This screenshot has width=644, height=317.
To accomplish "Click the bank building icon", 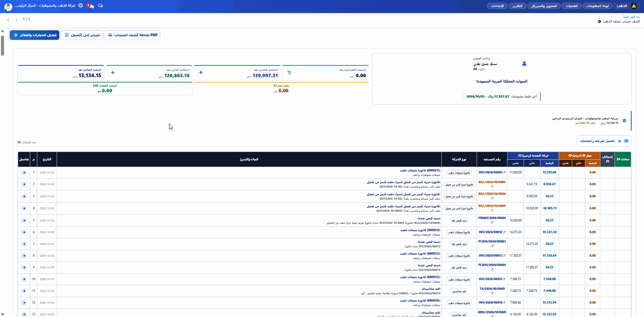I will point(624,121).
